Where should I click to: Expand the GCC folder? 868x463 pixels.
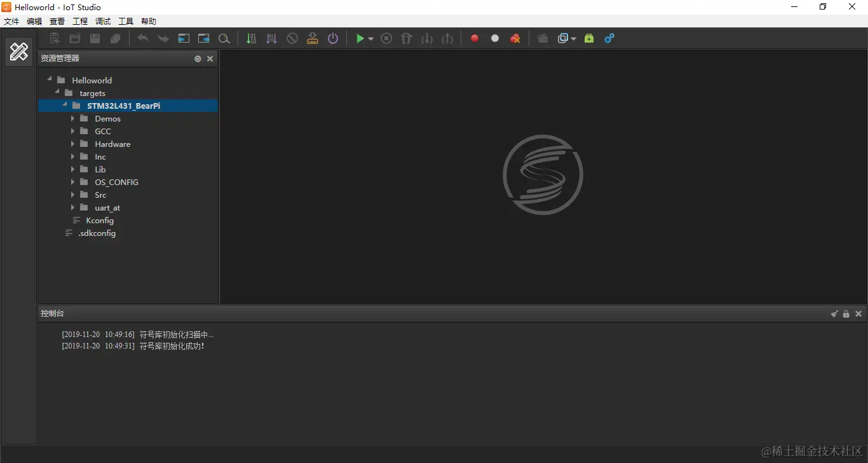[72, 131]
